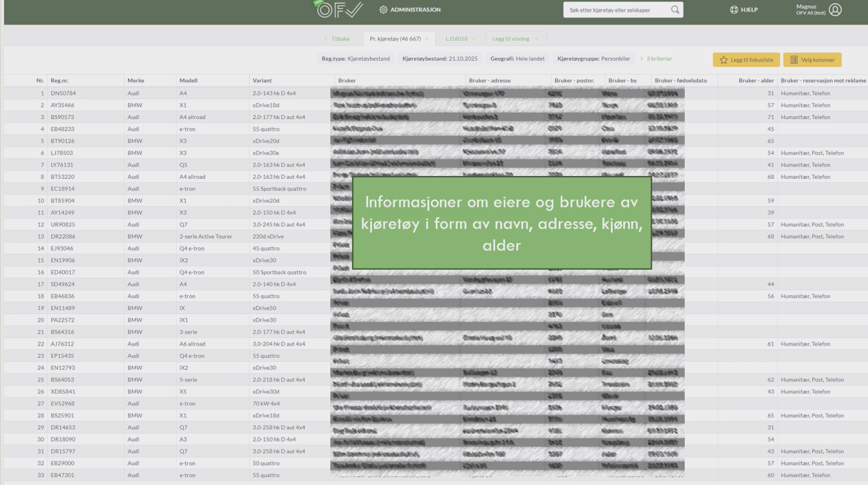Click the OFV logo

click(340, 9)
